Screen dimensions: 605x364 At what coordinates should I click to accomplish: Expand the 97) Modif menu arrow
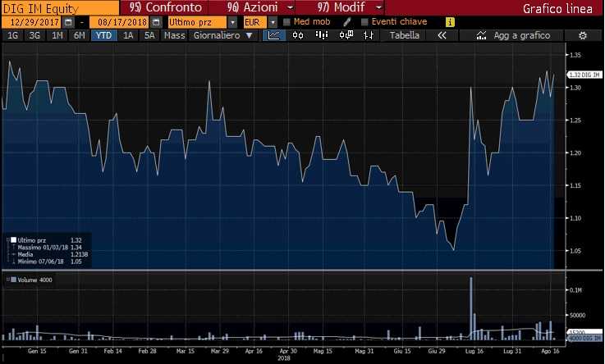pyautogui.click(x=379, y=7)
